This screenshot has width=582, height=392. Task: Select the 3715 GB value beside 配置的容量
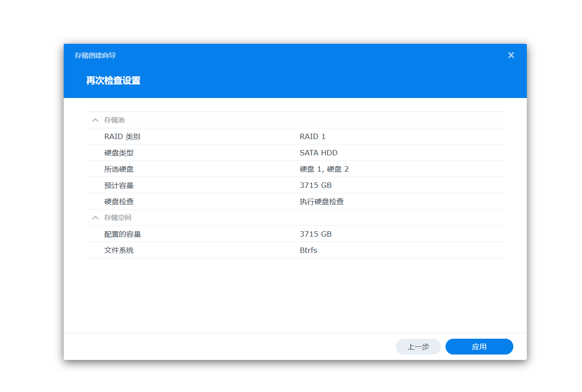316,234
